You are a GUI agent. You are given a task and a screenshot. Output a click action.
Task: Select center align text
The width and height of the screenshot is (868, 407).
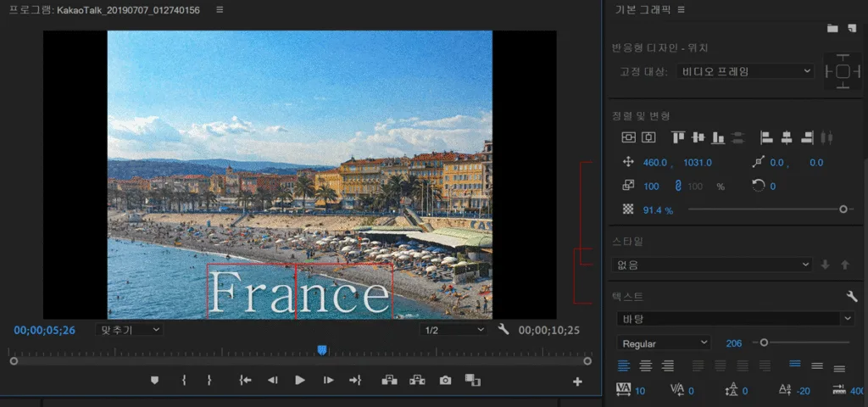coord(645,365)
